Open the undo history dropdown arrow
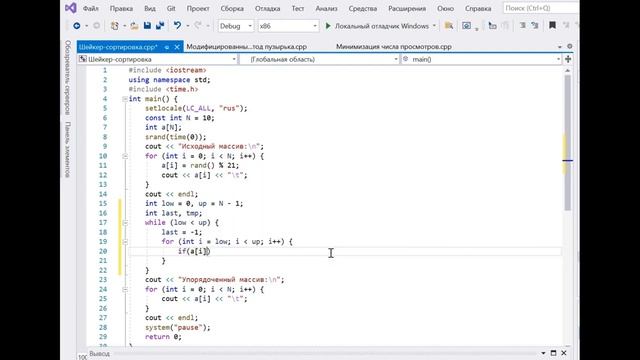The height and width of the screenshot is (360, 640). click(187, 26)
